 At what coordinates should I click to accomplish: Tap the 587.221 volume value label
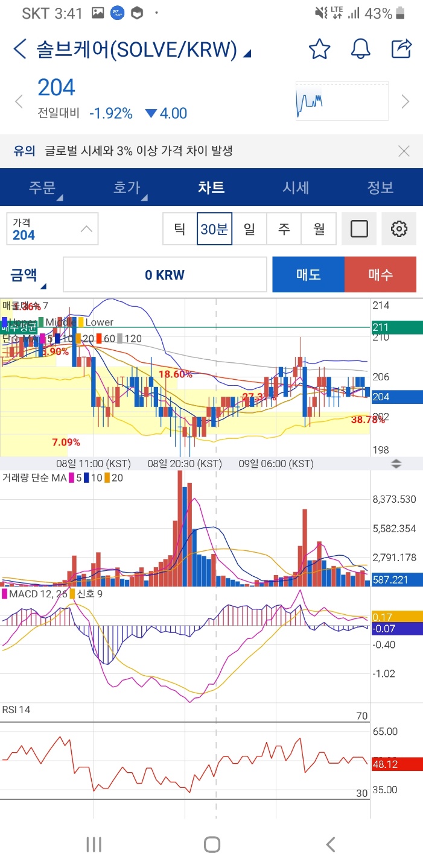396,579
